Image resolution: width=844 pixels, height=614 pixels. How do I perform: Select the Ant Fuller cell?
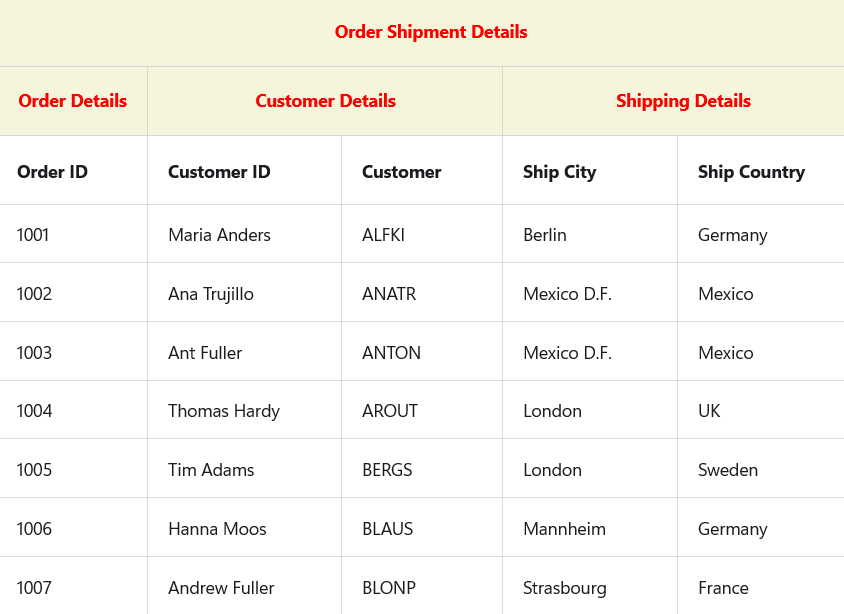205,353
